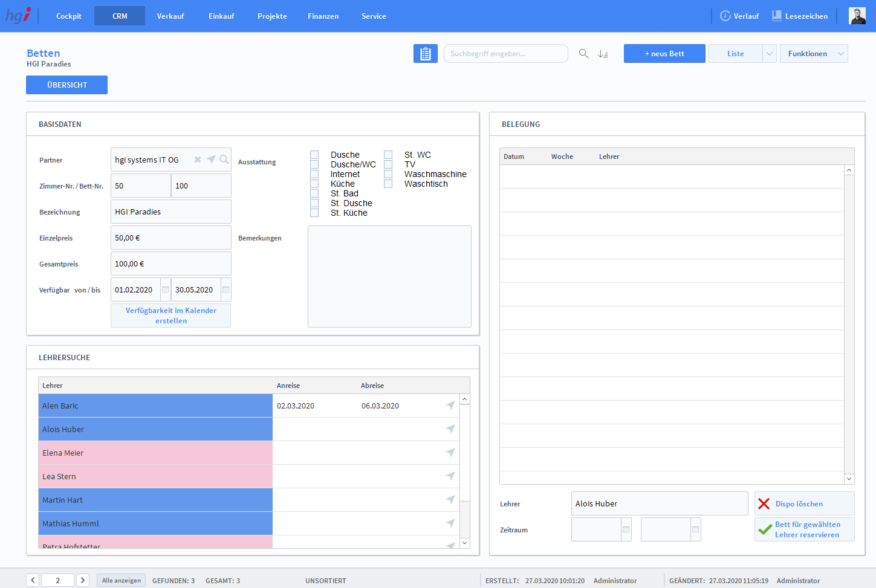Click the Bezeichnung input field
The width and height of the screenshot is (876, 588).
click(170, 212)
